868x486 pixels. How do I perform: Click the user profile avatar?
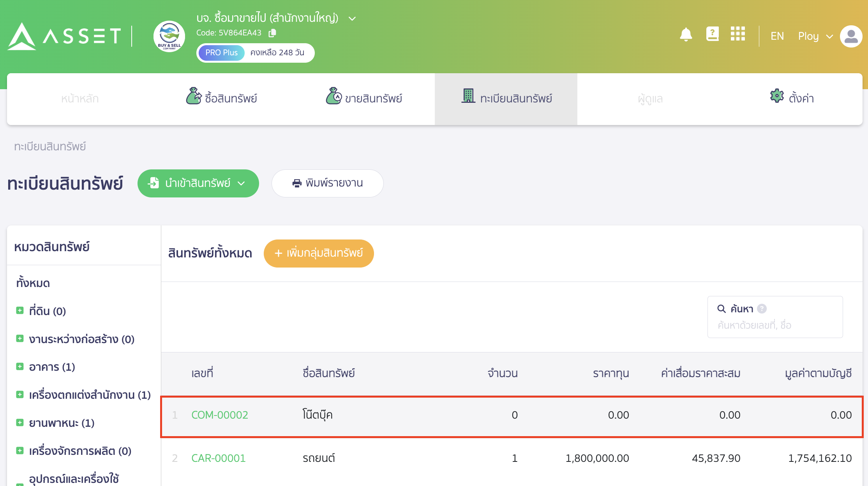(851, 36)
